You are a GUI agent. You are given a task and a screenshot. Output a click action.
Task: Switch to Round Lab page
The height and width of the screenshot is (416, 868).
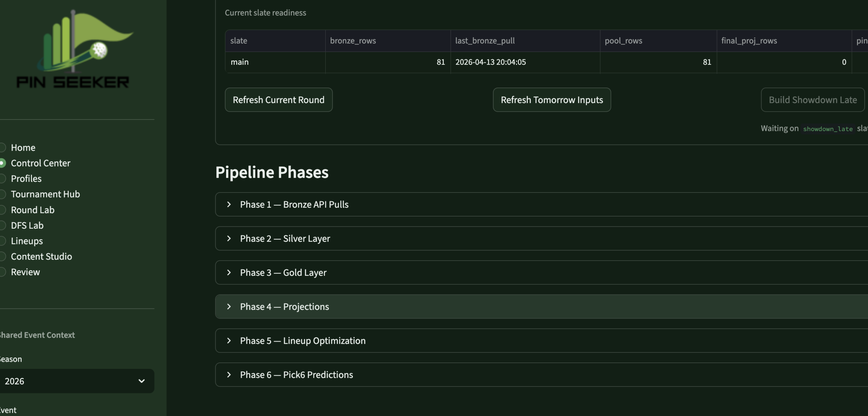click(33, 210)
